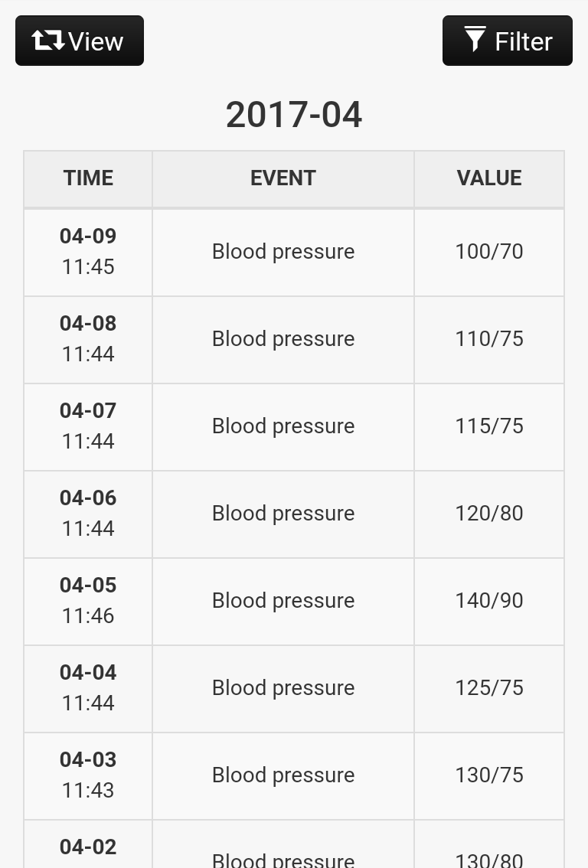Select the VALUE column header
Image resolution: width=588 pixels, height=868 pixels.
pos(489,178)
